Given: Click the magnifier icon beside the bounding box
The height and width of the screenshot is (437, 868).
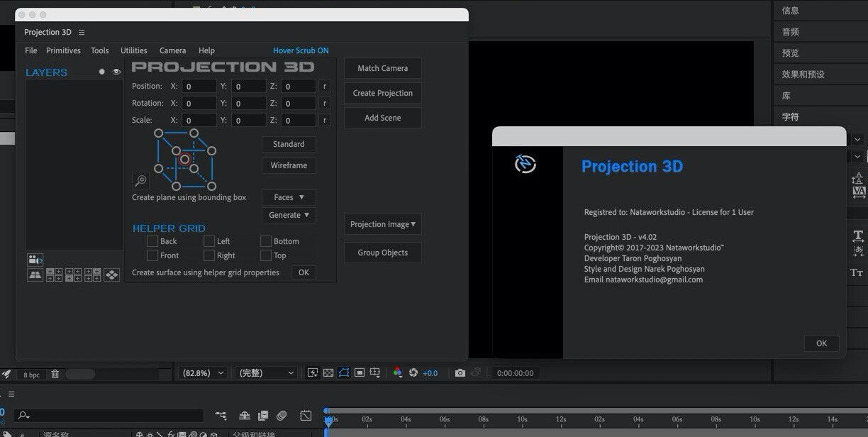Looking at the screenshot, I should (140, 181).
